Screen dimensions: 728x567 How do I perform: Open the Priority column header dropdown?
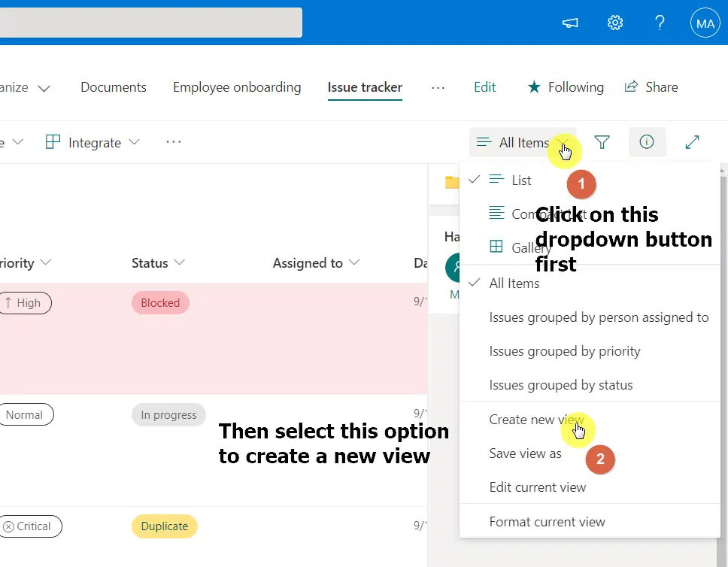point(45,262)
